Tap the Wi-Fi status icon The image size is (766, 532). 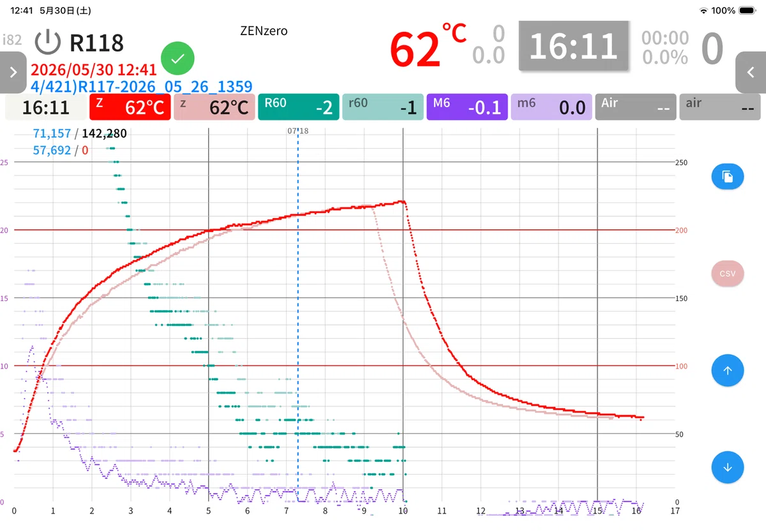[704, 11]
